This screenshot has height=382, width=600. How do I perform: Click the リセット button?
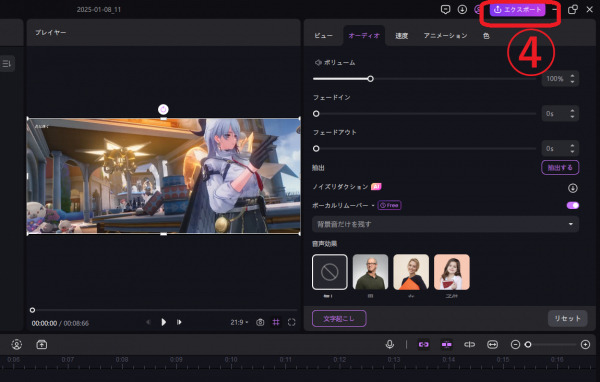coord(567,318)
